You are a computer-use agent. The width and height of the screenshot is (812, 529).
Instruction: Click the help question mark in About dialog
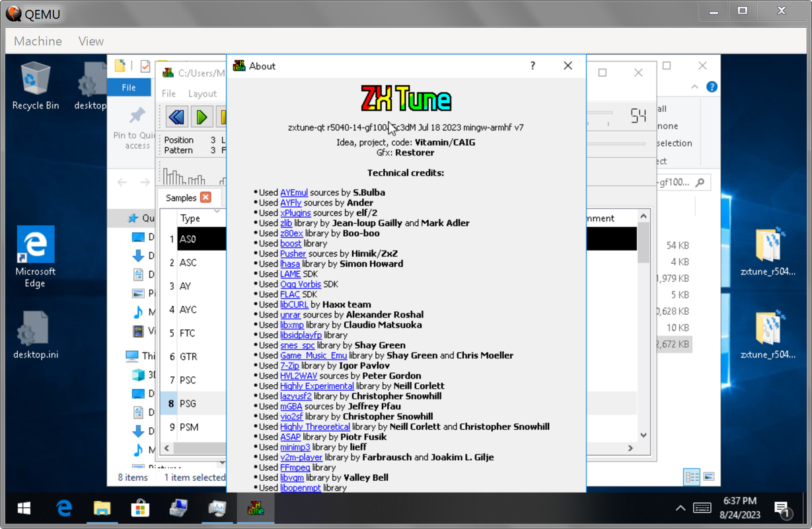(x=533, y=65)
